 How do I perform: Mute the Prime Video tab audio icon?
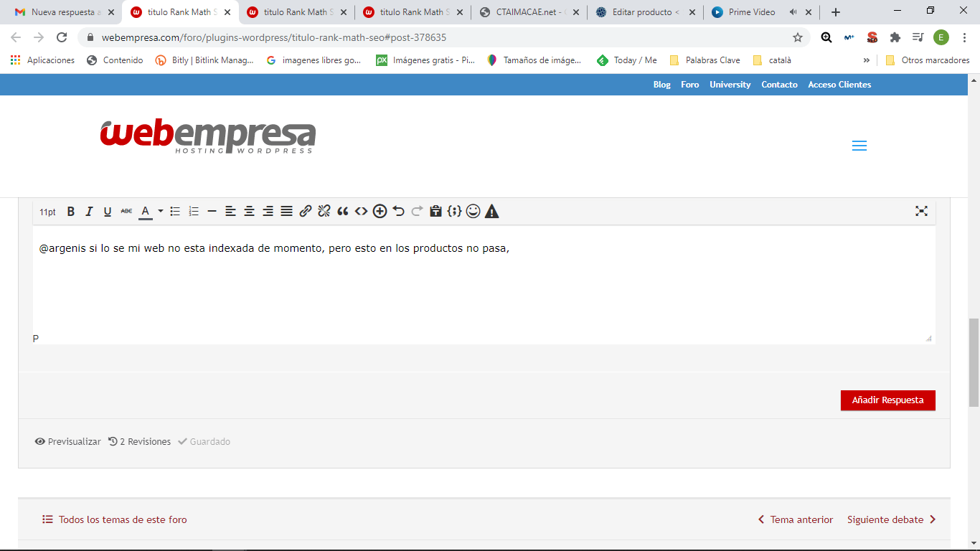(793, 12)
